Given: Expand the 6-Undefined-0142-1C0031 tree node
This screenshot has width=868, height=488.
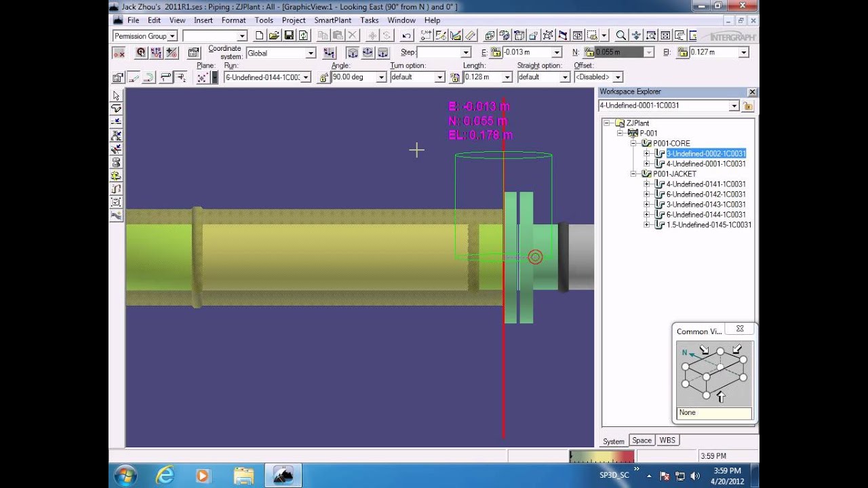Looking at the screenshot, I should (646, 194).
